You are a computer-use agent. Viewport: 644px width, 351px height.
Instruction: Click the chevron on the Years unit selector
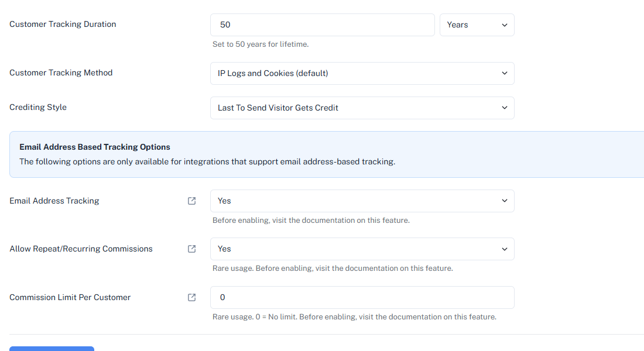pyautogui.click(x=504, y=25)
